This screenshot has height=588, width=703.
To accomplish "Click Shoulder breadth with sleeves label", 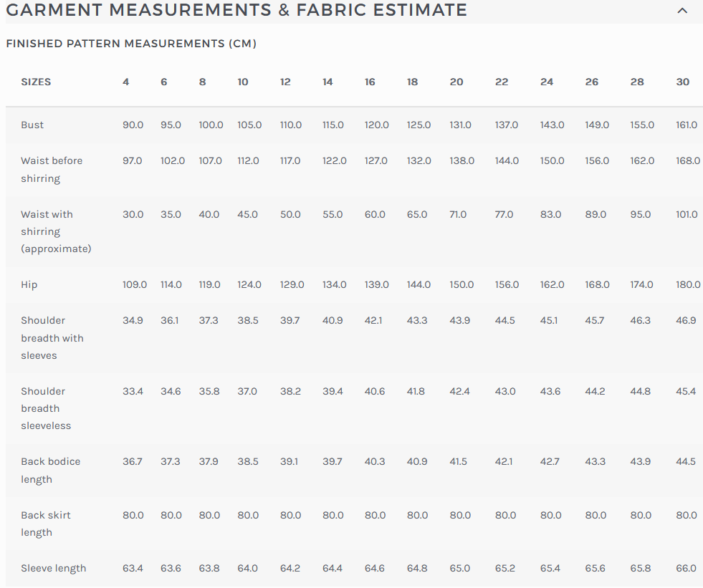I will tap(52, 337).
